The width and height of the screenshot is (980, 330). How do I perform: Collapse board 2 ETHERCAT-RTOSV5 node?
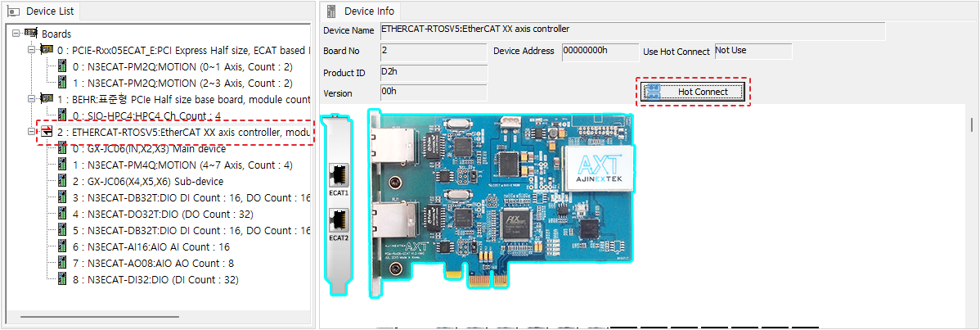pos(31,132)
